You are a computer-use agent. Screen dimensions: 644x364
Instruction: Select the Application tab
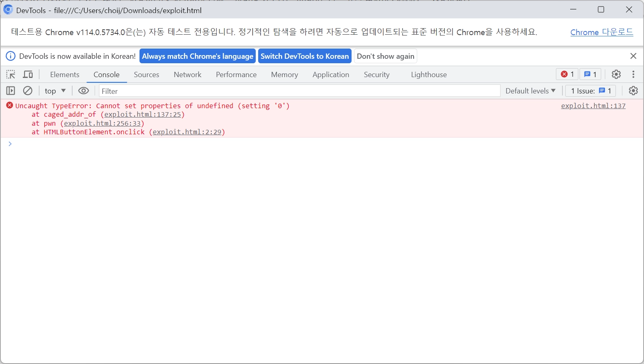pyautogui.click(x=331, y=75)
